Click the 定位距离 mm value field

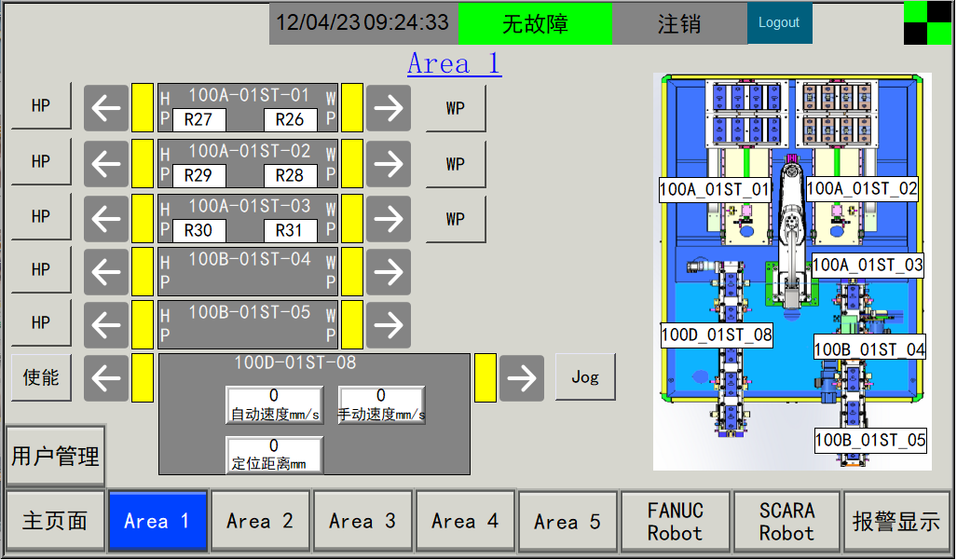click(x=275, y=455)
